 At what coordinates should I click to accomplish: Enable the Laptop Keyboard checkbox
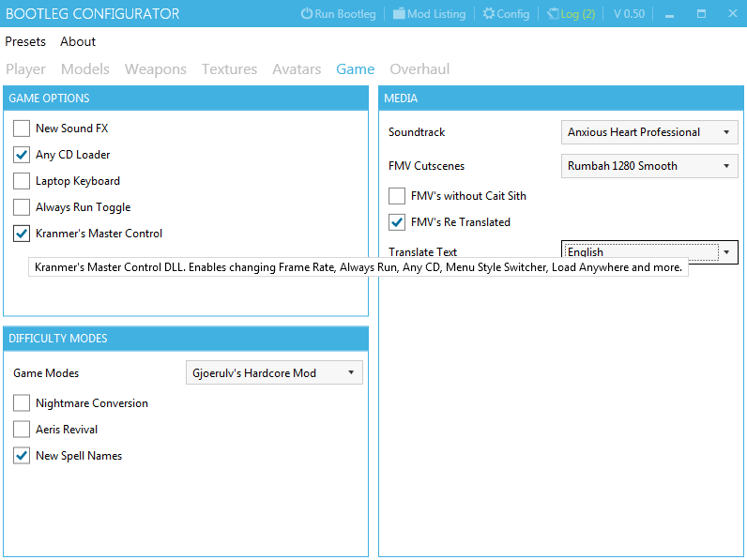[22, 180]
